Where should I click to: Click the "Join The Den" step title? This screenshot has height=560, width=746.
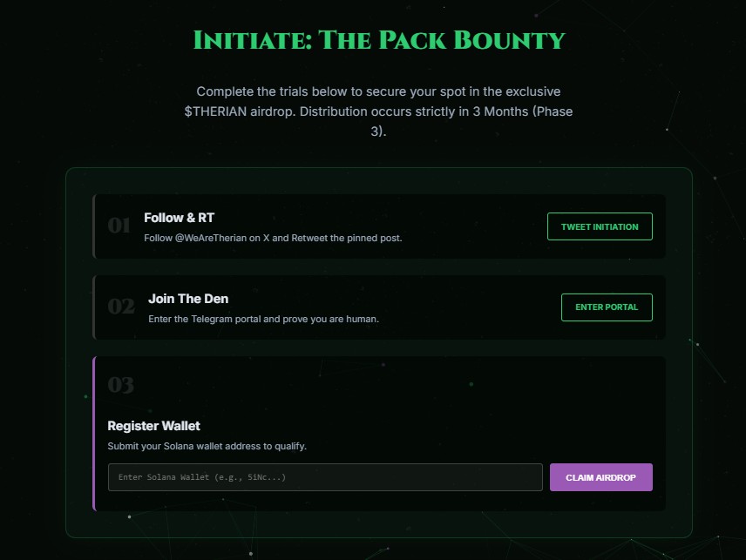point(188,299)
